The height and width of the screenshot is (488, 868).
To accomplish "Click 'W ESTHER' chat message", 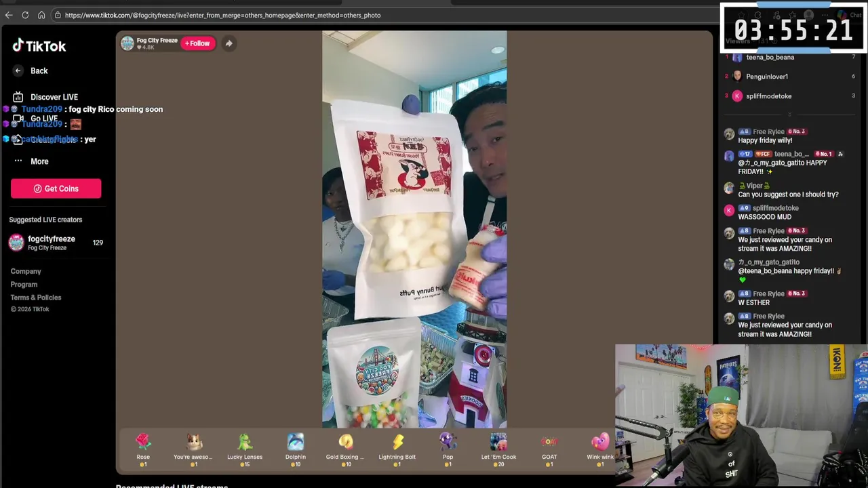I will [753, 302].
